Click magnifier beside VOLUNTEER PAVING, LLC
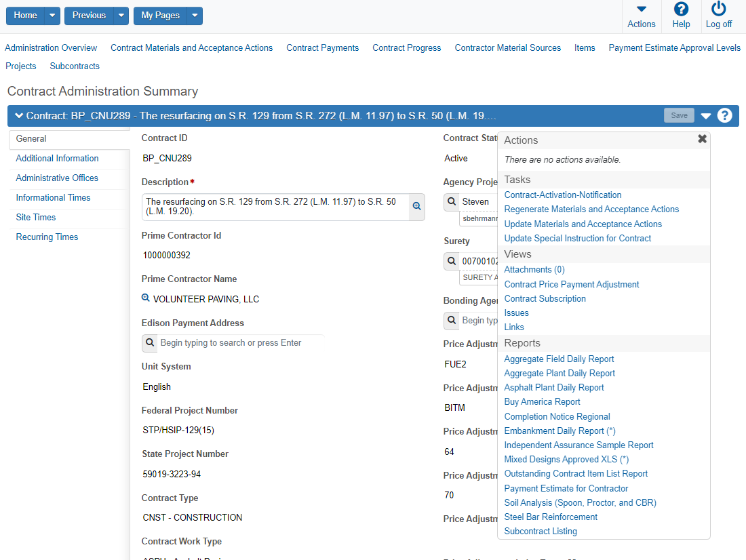746x560 pixels. coord(145,298)
